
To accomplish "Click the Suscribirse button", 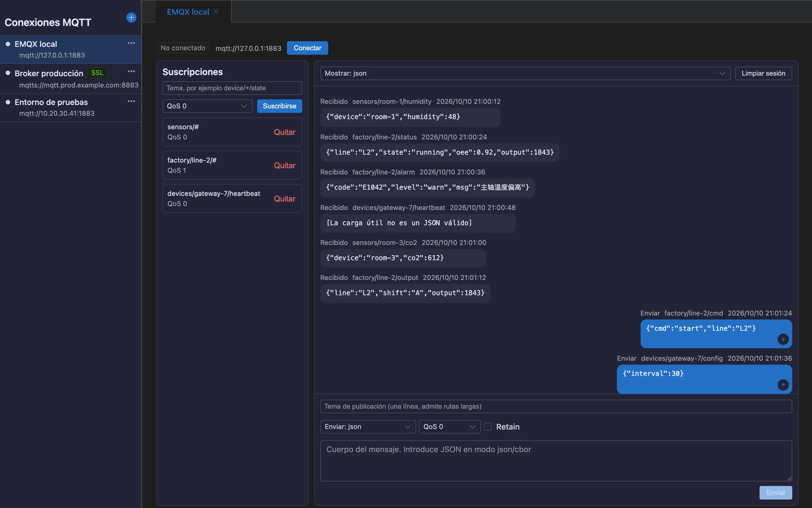I will point(279,106).
